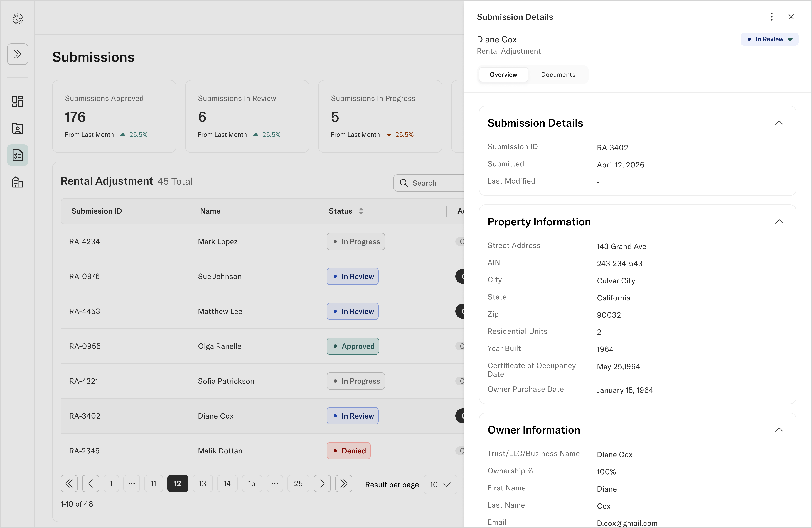Screen dimensions: 812x528
Task: Expand the sidebar with double-chevron button
Action: point(18,54)
